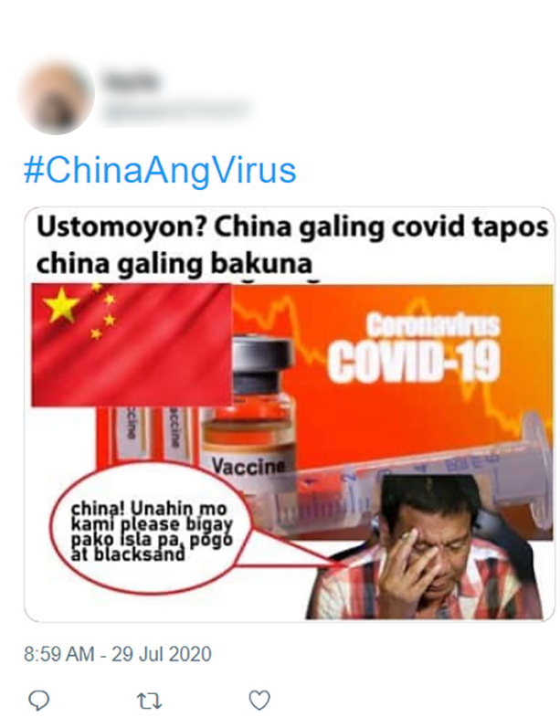This screenshot has height=728, width=560.
Task: Open the blurred display name of the author
Action: pyautogui.click(x=132, y=80)
